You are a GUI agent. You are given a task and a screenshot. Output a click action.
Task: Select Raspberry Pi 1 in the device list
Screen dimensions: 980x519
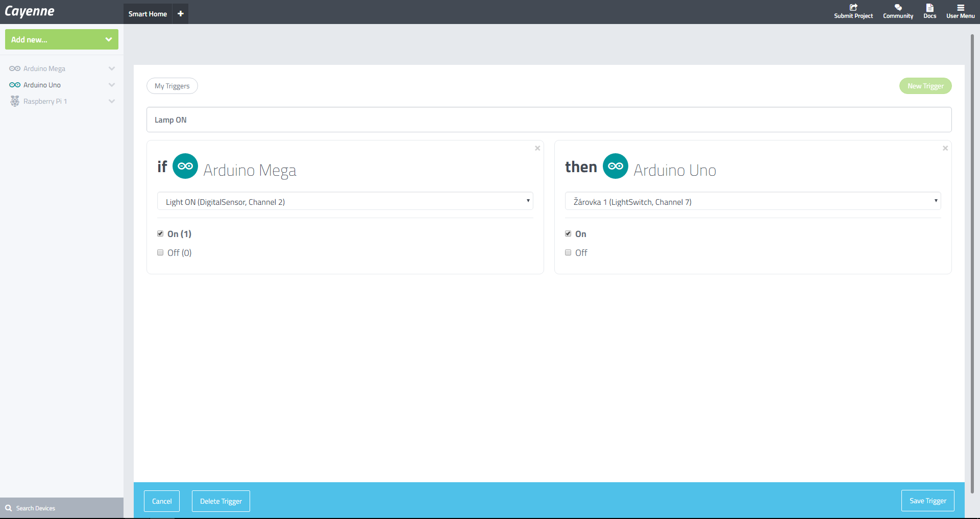pyautogui.click(x=45, y=101)
